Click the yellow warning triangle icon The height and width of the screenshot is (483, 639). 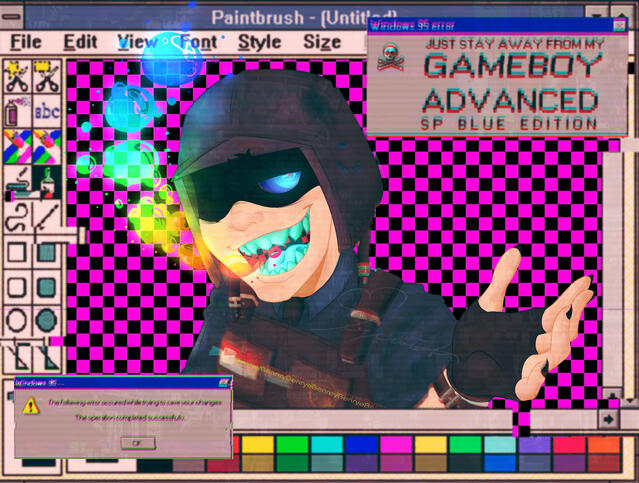tap(31, 406)
